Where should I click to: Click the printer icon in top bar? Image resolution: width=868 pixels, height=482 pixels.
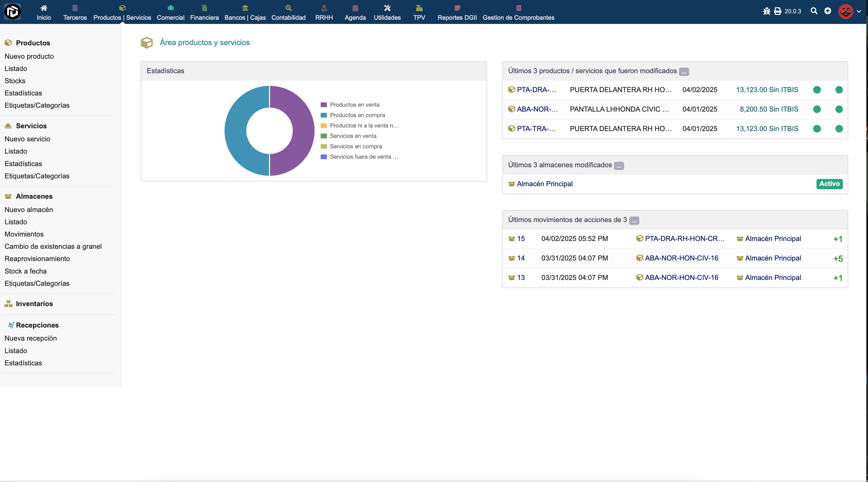tap(778, 11)
